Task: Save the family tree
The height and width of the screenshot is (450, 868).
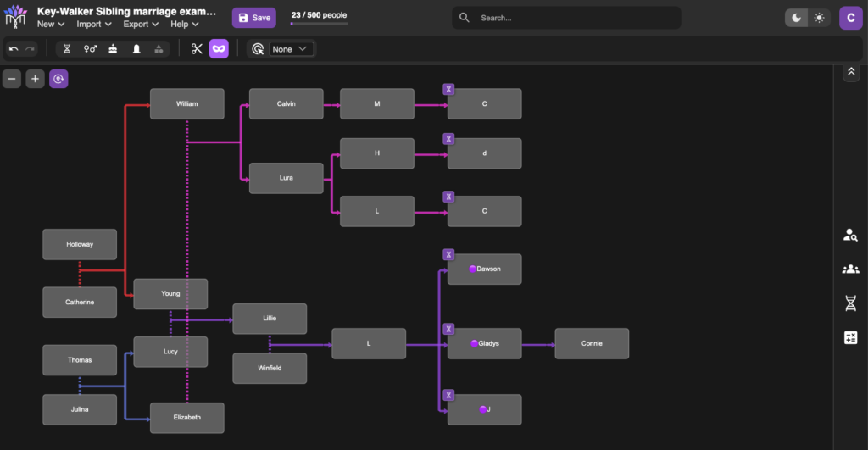Action: 254,18
